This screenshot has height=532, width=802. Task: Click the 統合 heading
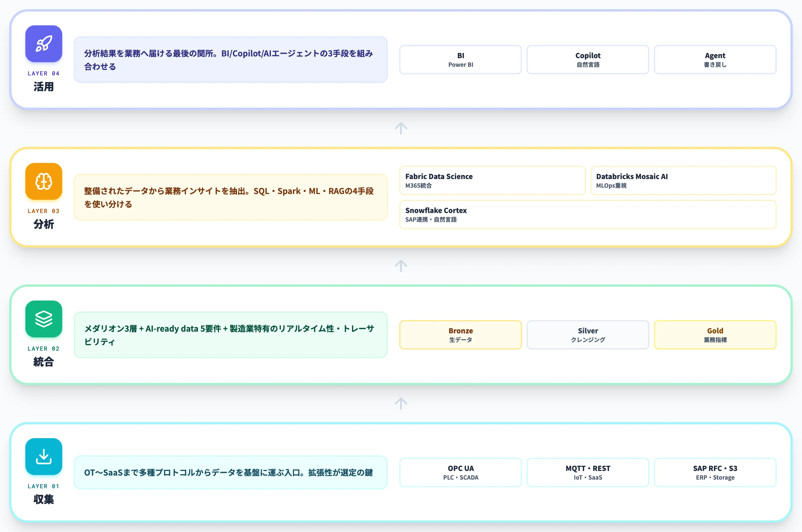pyautogui.click(x=43, y=362)
